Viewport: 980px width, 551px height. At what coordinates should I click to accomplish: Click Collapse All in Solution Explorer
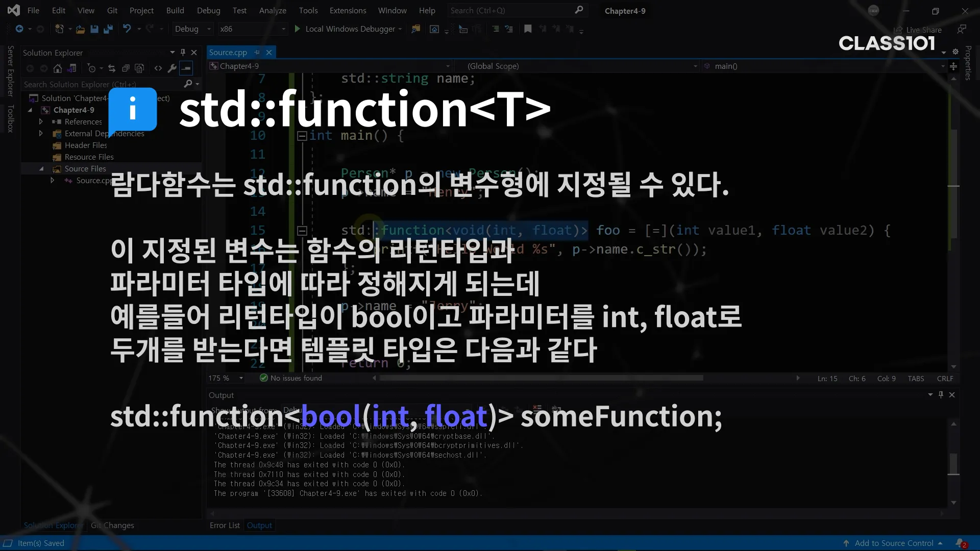tap(126, 68)
